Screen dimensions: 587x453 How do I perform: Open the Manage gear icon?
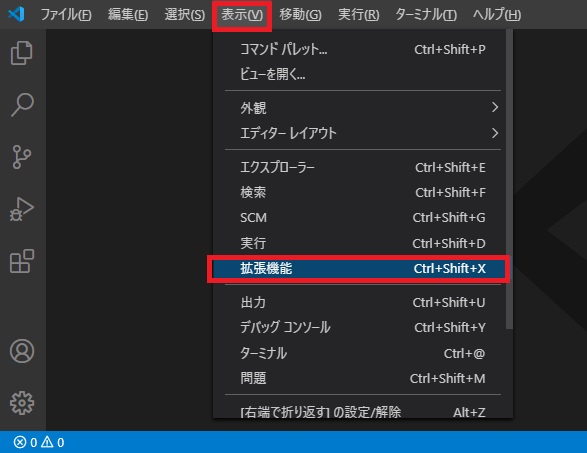(22, 403)
